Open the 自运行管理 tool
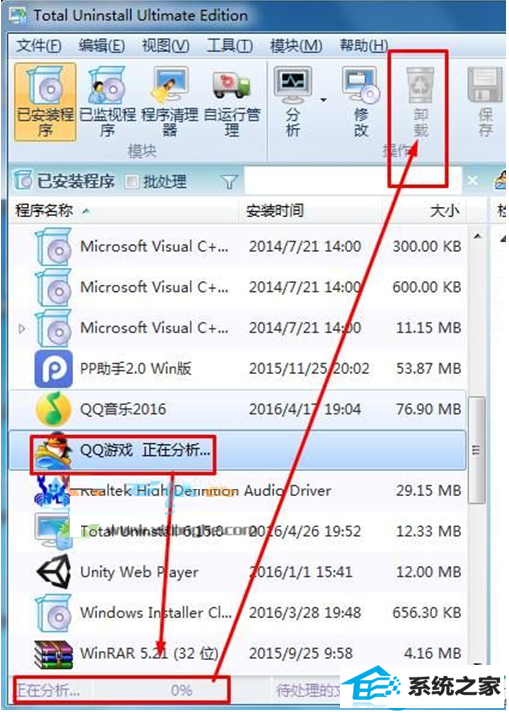Viewport: 509px width, 713px height. pos(232,102)
